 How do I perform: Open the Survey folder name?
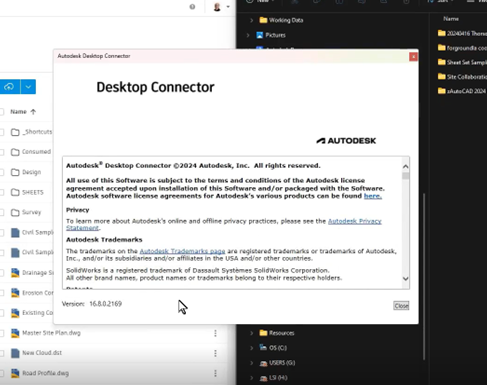pyautogui.click(x=32, y=212)
